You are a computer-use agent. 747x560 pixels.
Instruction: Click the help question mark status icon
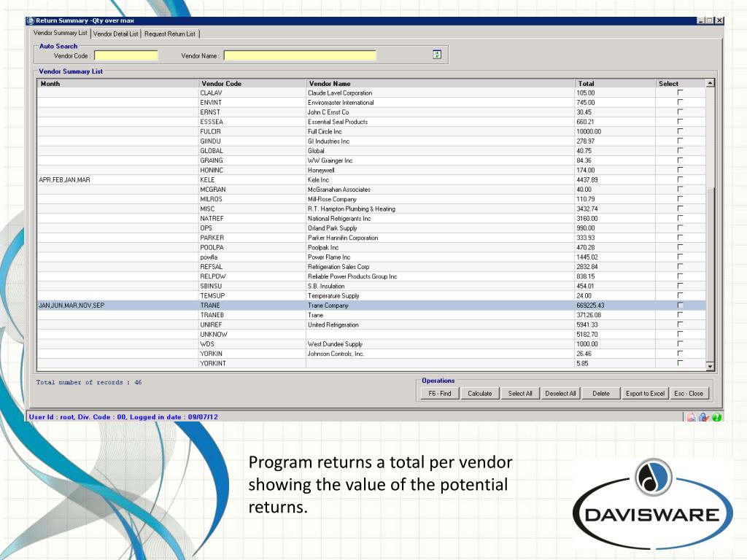[717, 417]
